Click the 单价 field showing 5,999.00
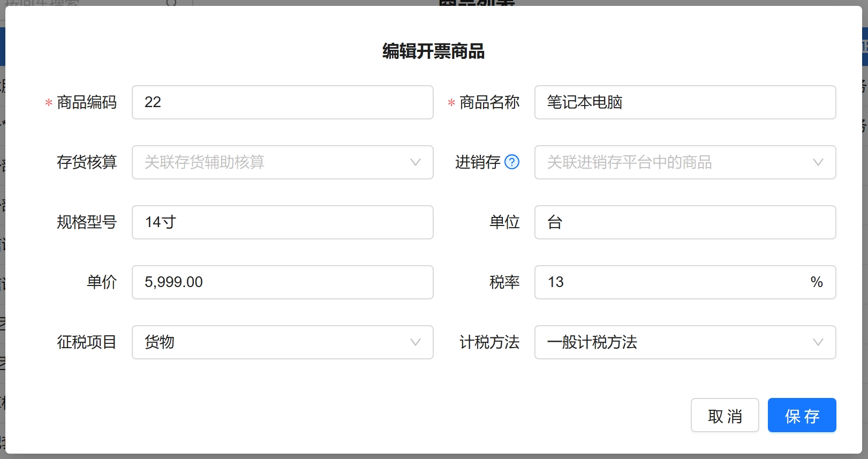The width and height of the screenshot is (868, 459). (x=282, y=282)
